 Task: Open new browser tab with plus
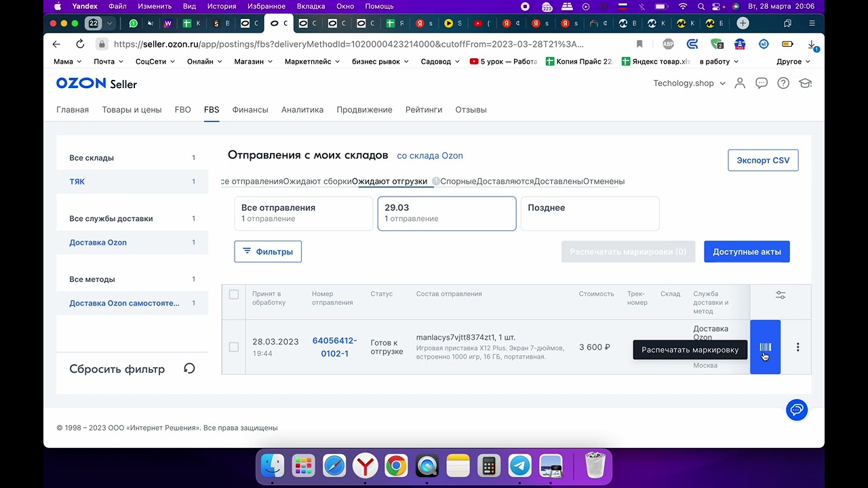click(x=743, y=23)
